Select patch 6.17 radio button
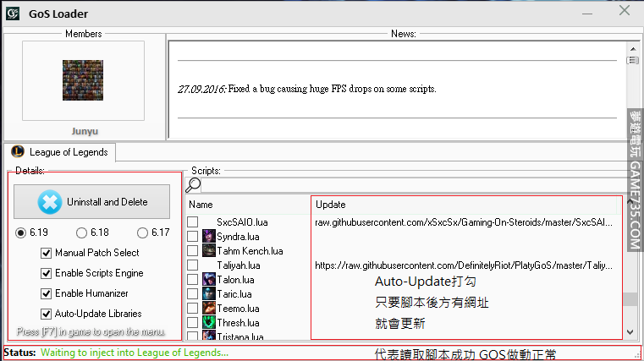 (142, 233)
